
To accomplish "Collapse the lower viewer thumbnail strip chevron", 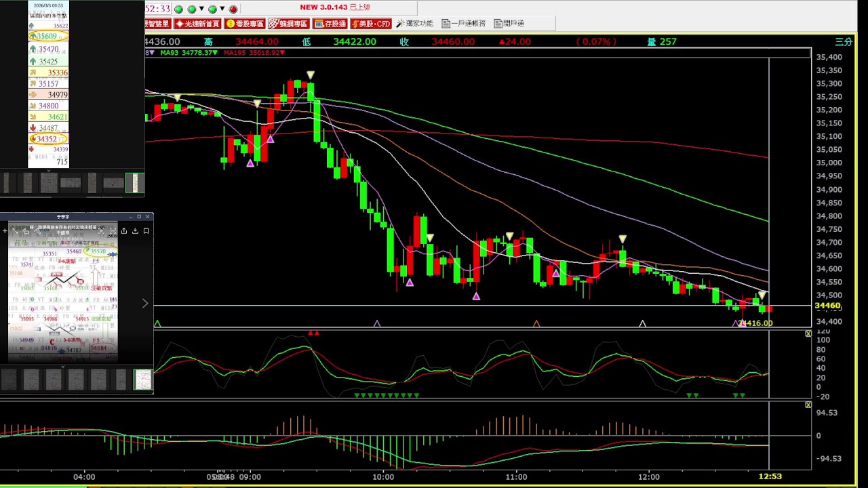I will 62,367.
